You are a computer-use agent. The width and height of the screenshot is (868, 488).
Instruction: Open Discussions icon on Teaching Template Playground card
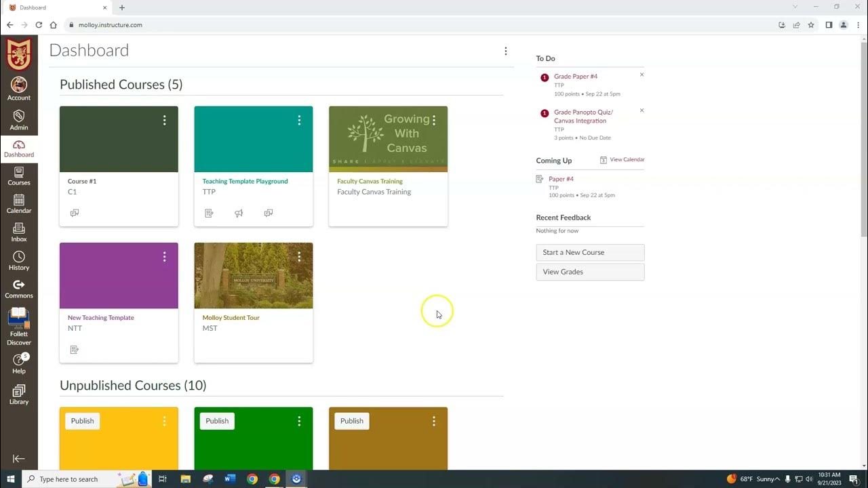[269, 213]
